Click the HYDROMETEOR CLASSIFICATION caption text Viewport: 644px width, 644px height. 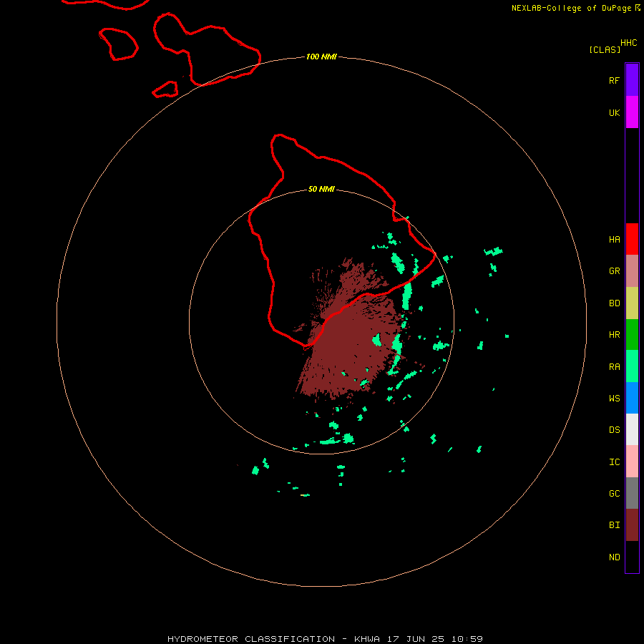pos(251,639)
